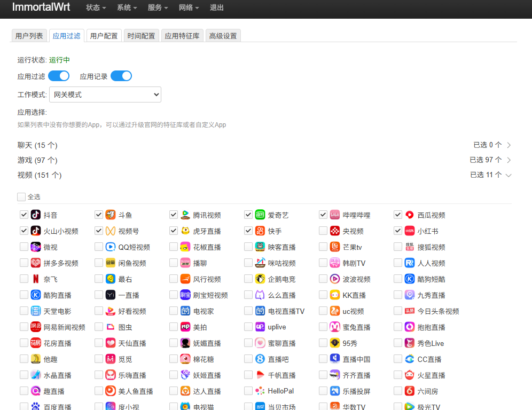Viewport: 532px width, 410px height.
Task: Click the 网易新闻视频 icon
Action: coord(36,327)
